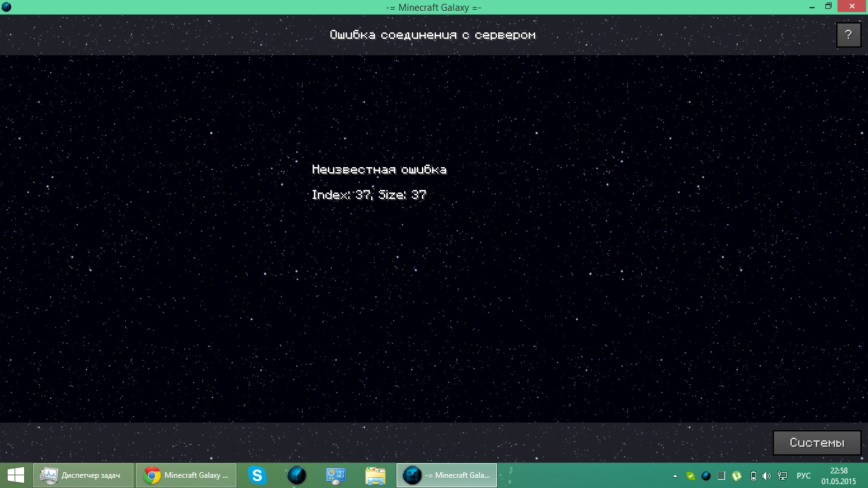Open the Control Panel taskbar icon
This screenshot has width=868, height=488.
click(x=336, y=475)
